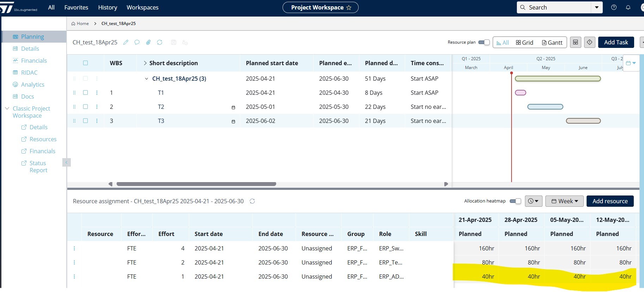Open the Financials sidebar item under Details

point(34,61)
